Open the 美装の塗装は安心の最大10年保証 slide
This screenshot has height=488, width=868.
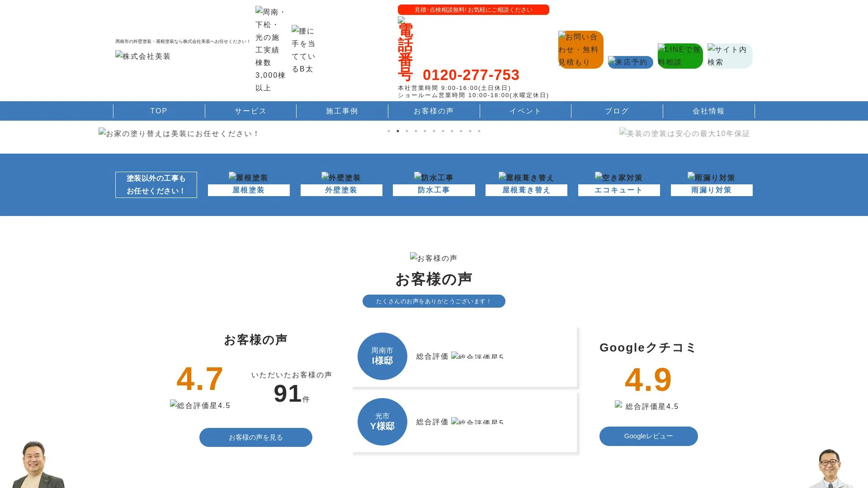(x=684, y=133)
